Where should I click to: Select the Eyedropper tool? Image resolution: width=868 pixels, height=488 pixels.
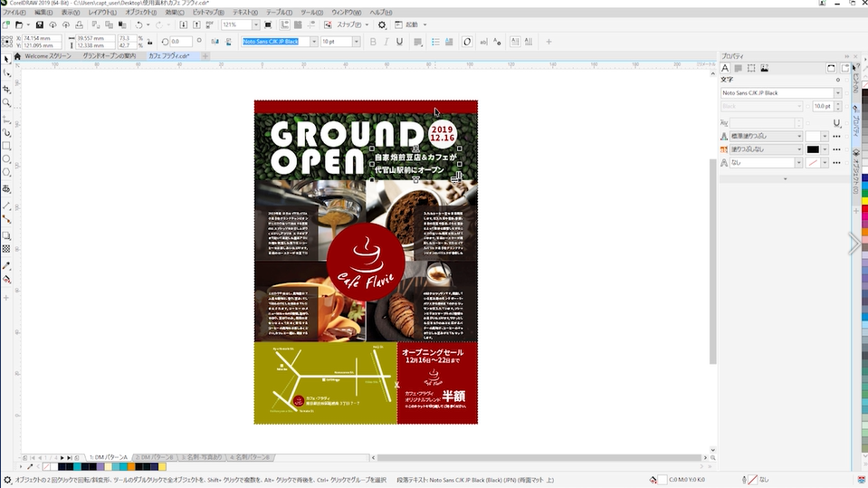pos(6,266)
